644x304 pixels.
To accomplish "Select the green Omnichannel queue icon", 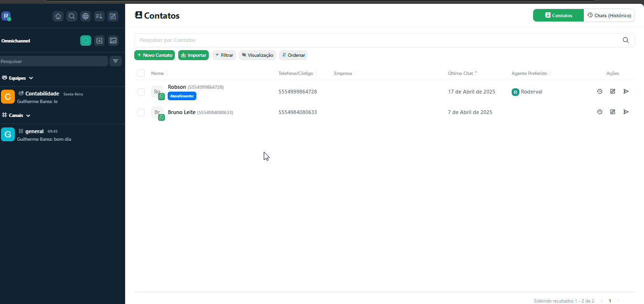I will click(86, 41).
